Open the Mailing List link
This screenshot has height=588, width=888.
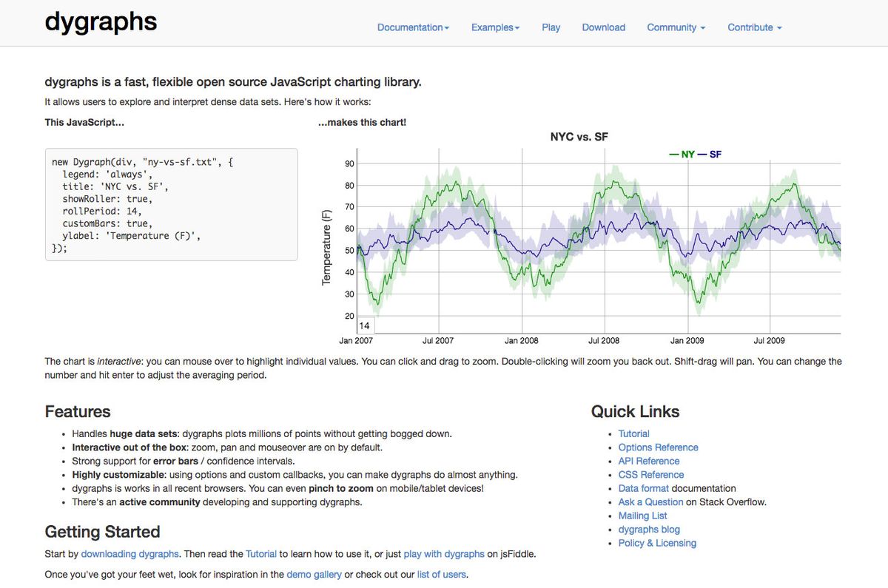642,516
